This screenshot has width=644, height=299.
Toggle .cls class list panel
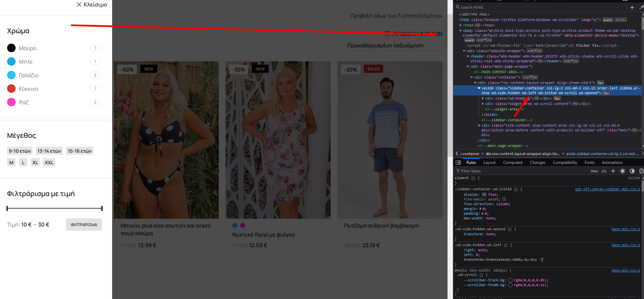[604, 171]
